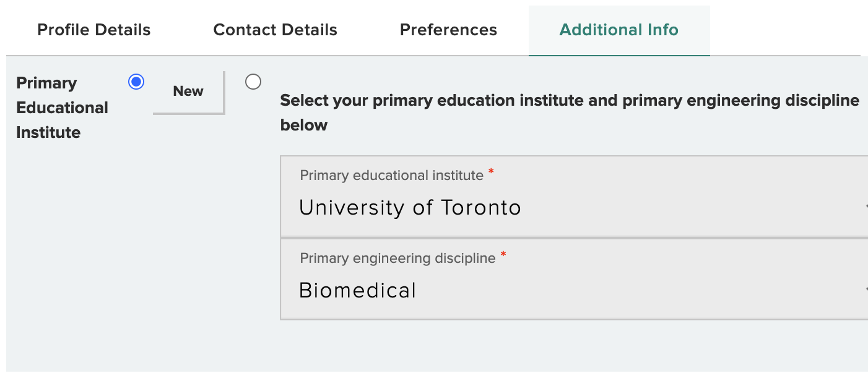Click the "Primary engineering discipline" field label
This screenshot has width=868, height=376.
point(397,258)
